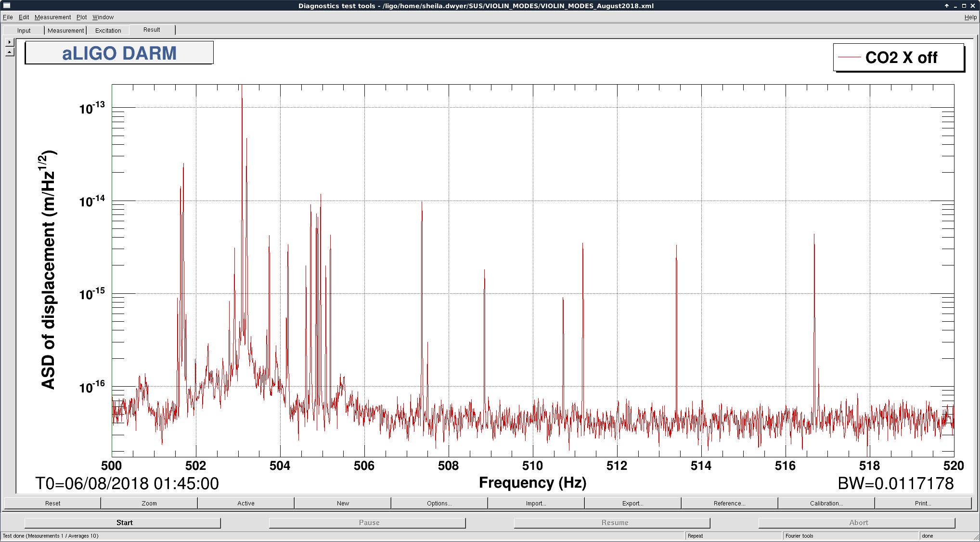The height and width of the screenshot is (542, 980).
Task: Open the Help menu
Action: coord(970,17)
